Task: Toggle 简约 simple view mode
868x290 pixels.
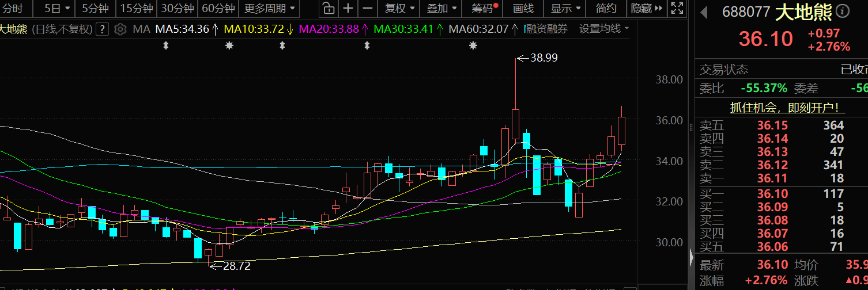Action: click(x=606, y=8)
